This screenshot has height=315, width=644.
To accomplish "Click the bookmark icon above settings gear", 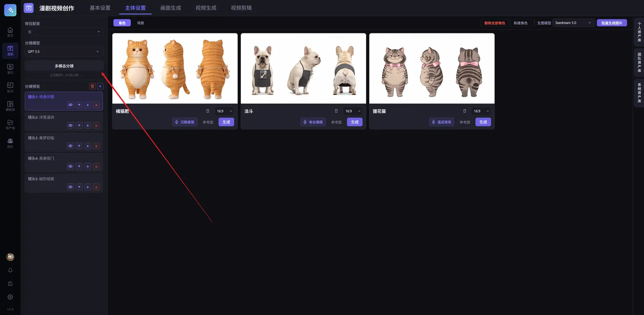I will [10, 284].
